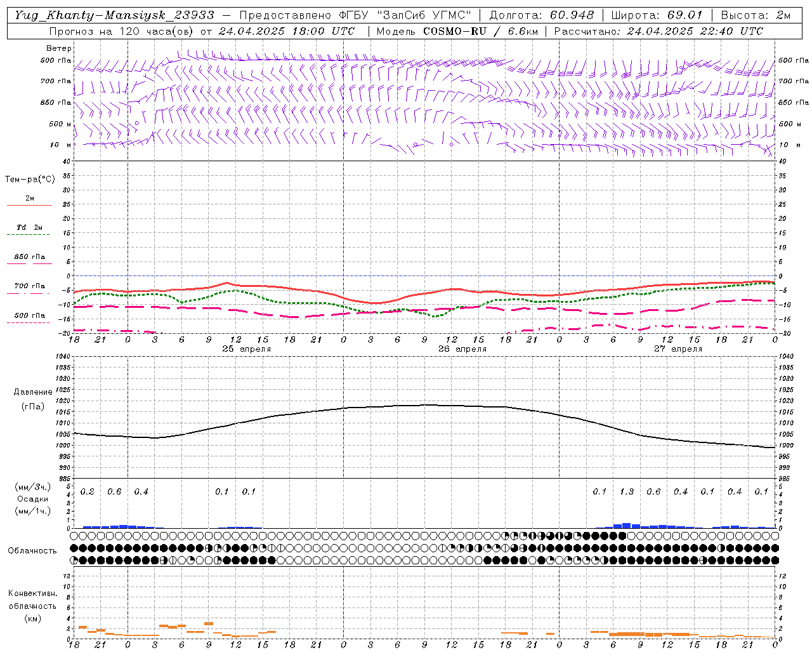
Task: Click the Высота 2м header field
Action: pos(755,15)
